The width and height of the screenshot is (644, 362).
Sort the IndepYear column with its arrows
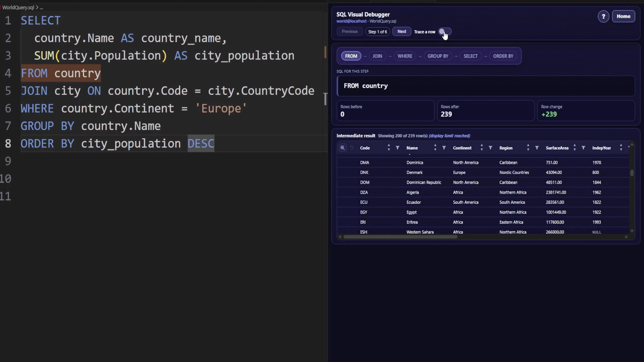pos(621,148)
